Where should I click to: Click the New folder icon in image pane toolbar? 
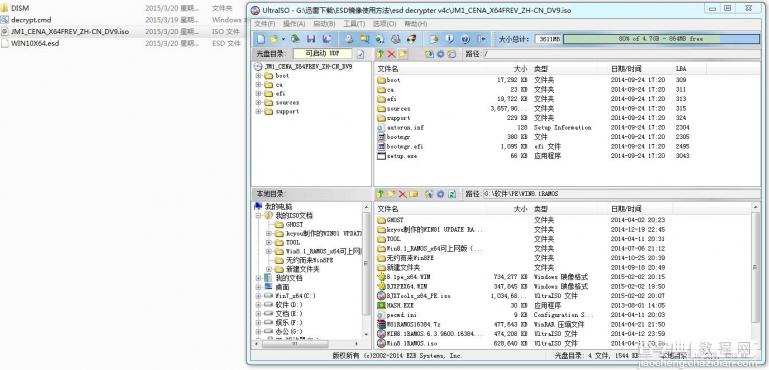(x=403, y=54)
